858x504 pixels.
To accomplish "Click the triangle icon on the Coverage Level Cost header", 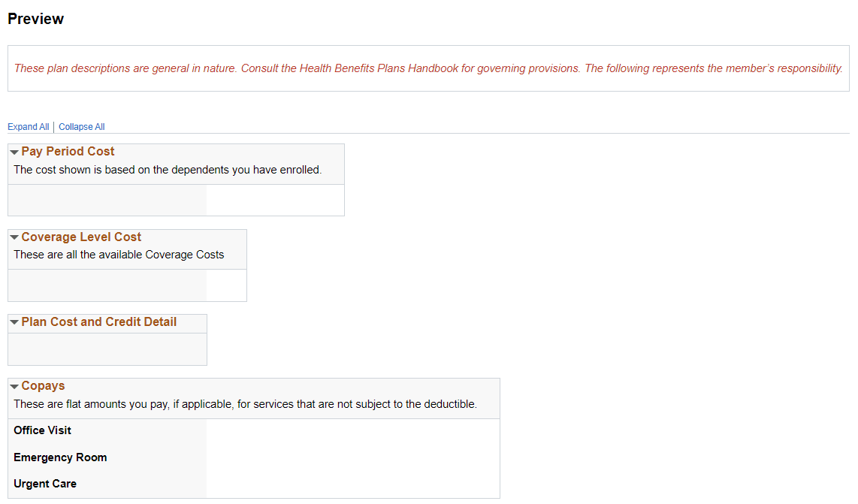I will [x=14, y=237].
